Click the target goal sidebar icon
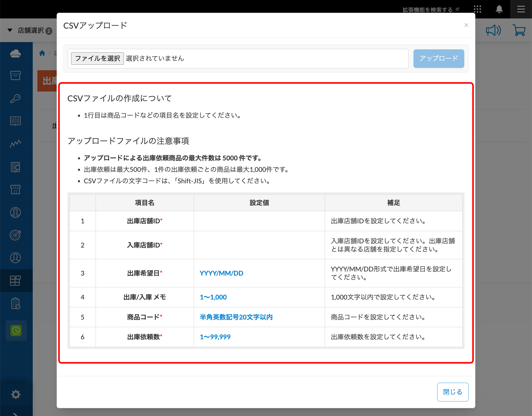 pos(16,235)
